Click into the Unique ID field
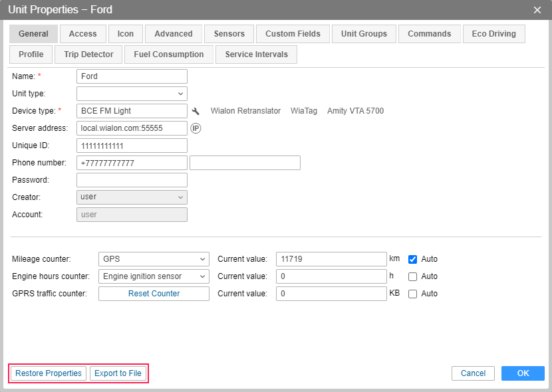 tap(132, 146)
